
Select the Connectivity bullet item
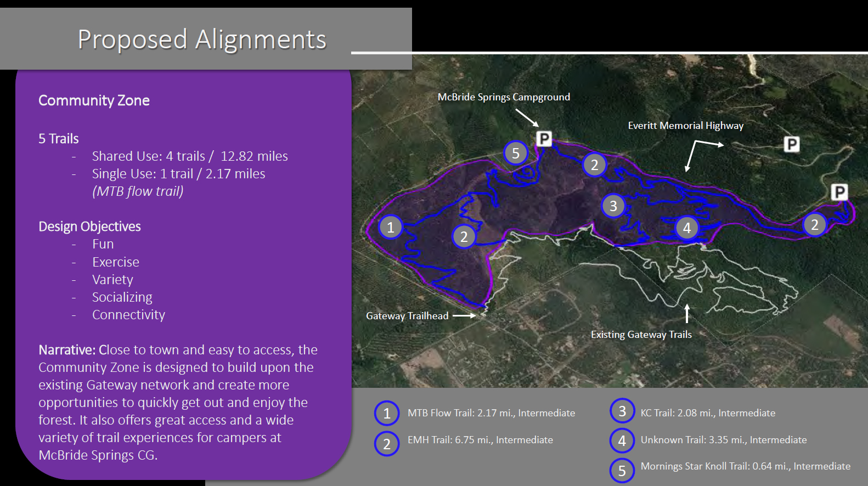tap(128, 315)
